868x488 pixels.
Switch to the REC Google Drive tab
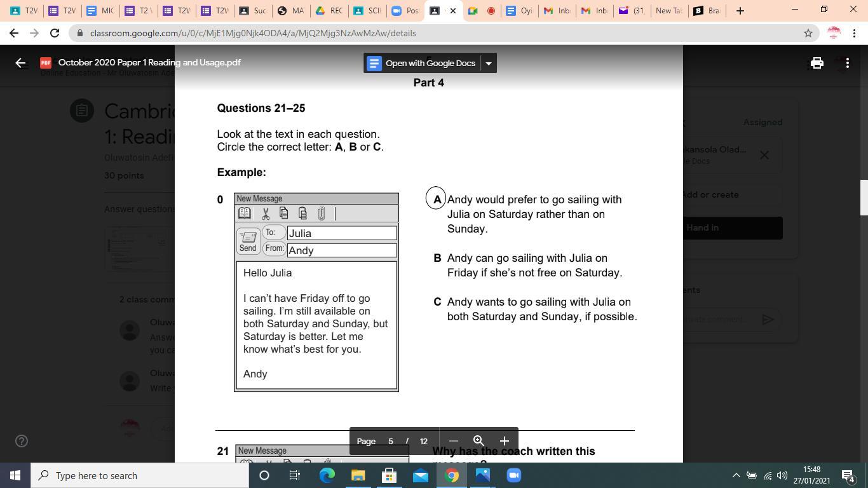(x=329, y=11)
